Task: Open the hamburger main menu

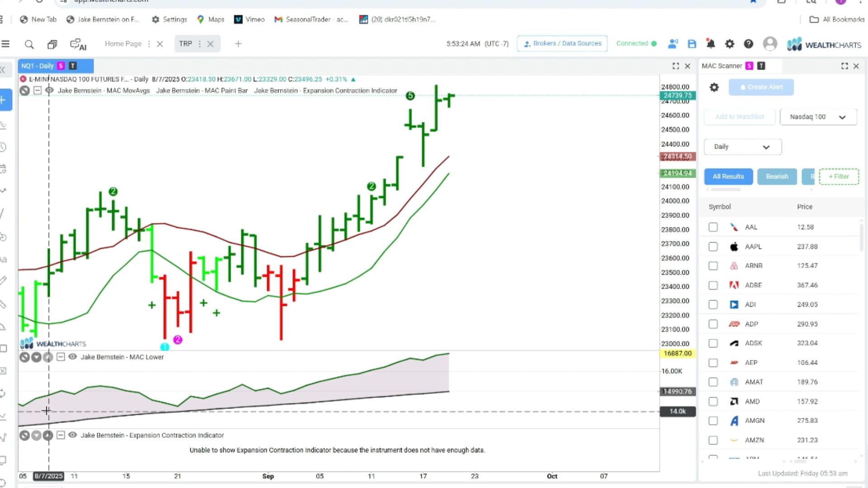Action: 5,44
